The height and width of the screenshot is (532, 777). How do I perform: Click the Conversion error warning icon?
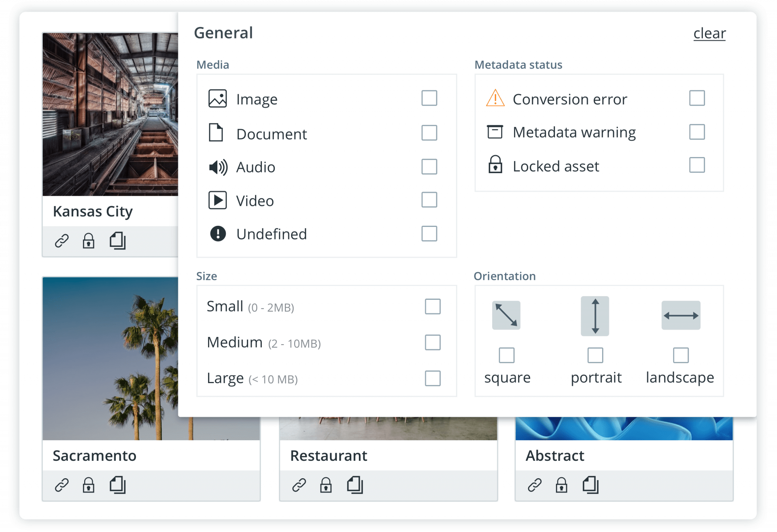click(495, 98)
